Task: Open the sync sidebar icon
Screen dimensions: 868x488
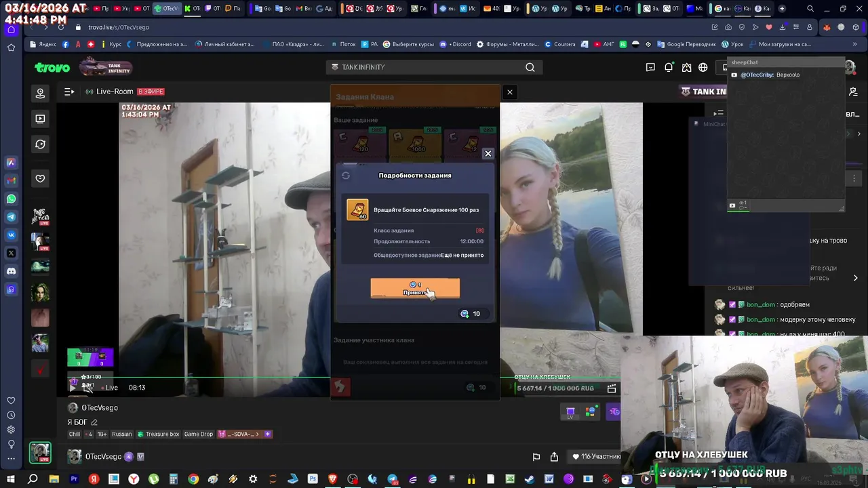Action: pos(40,144)
